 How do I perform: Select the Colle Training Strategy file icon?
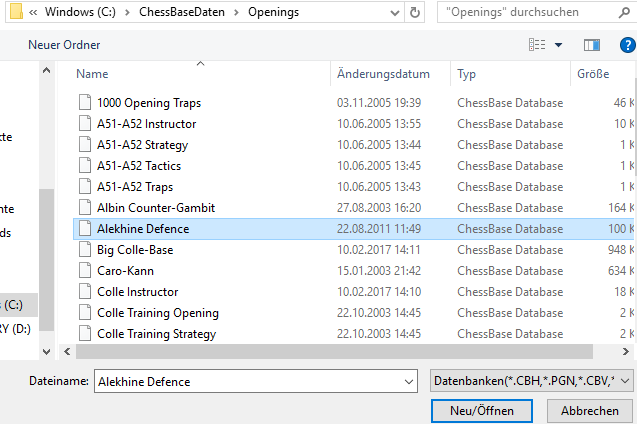click(x=85, y=334)
